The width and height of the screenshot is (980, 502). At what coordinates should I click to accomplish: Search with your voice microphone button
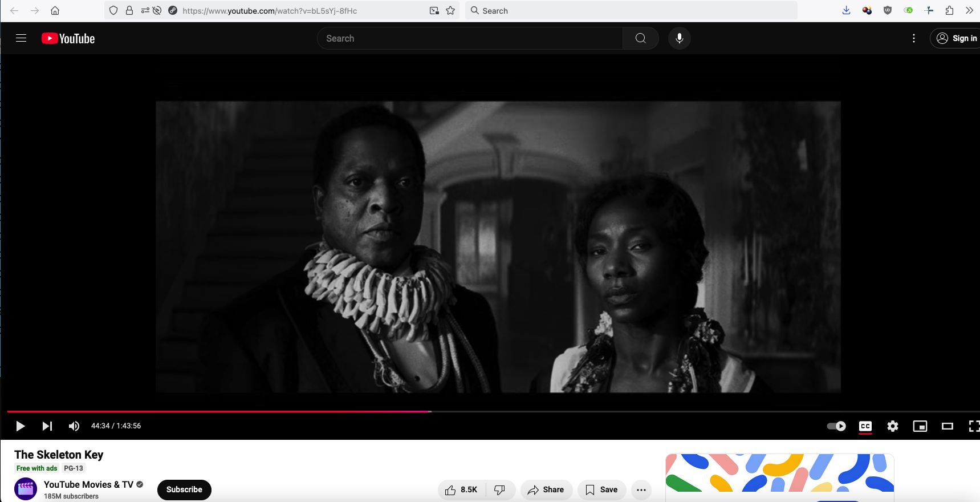pos(680,38)
